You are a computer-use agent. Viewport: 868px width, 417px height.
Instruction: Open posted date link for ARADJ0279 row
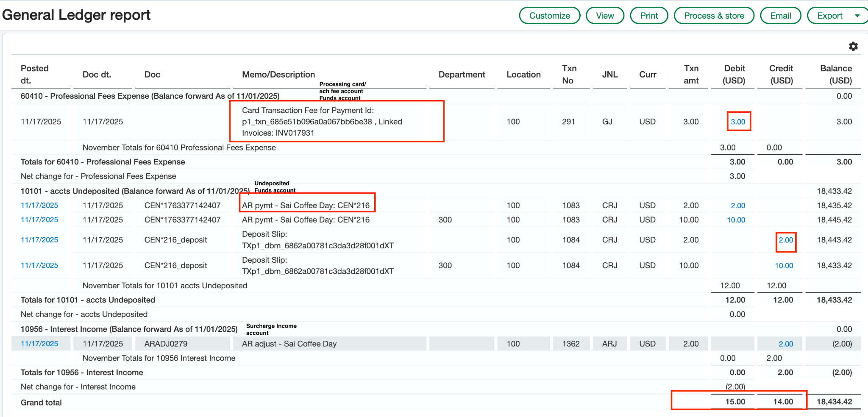pyautogui.click(x=39, y=344)
